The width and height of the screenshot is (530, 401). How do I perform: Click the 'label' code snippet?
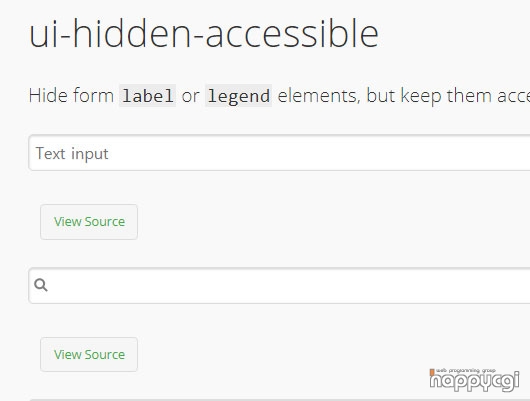coord(147,96)
